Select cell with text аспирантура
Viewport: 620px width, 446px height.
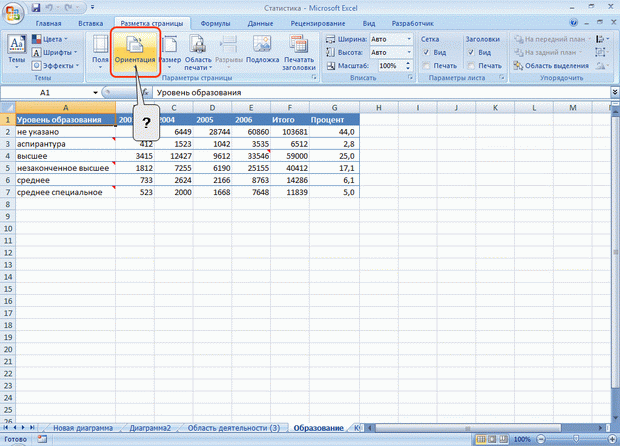click(66, 144)
